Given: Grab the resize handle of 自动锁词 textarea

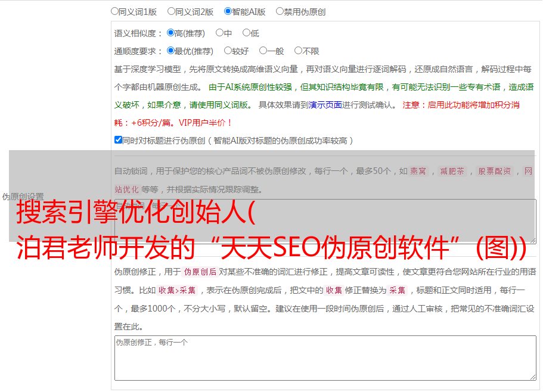Looking at the screenshot, I should click(533, 241).
